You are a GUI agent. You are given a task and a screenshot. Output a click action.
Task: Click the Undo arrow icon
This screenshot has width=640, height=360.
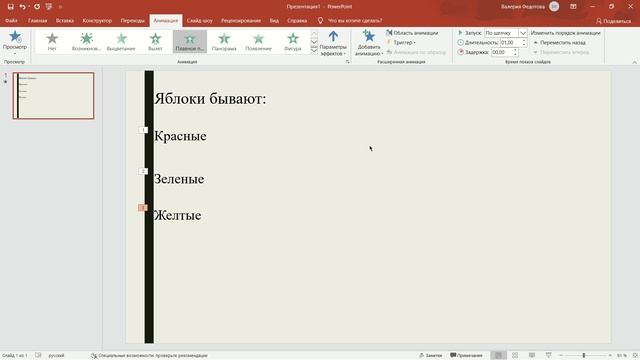pos(22,7)
